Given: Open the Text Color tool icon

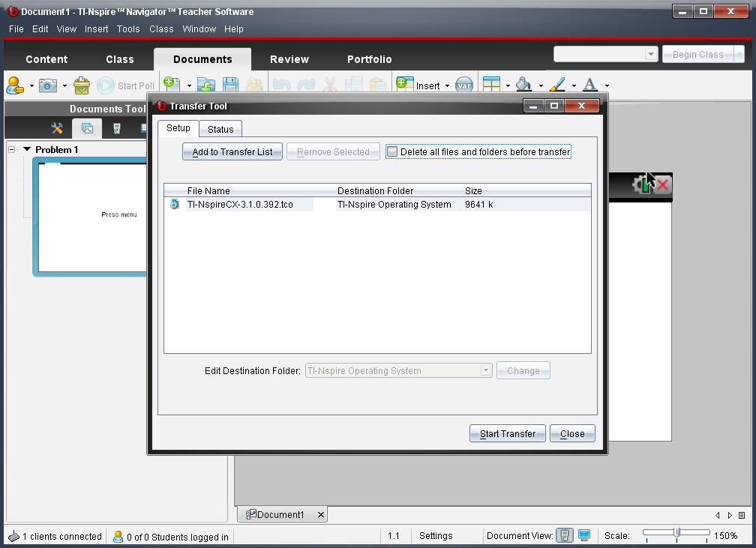Looking at the screenshot, I should tap(590, 85).
